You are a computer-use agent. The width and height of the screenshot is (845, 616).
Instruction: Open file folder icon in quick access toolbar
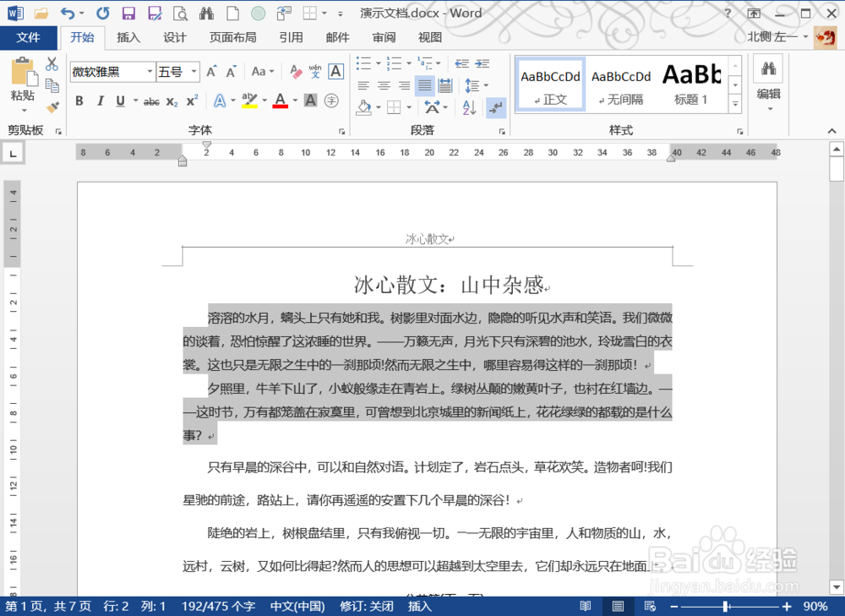[41, 13]
